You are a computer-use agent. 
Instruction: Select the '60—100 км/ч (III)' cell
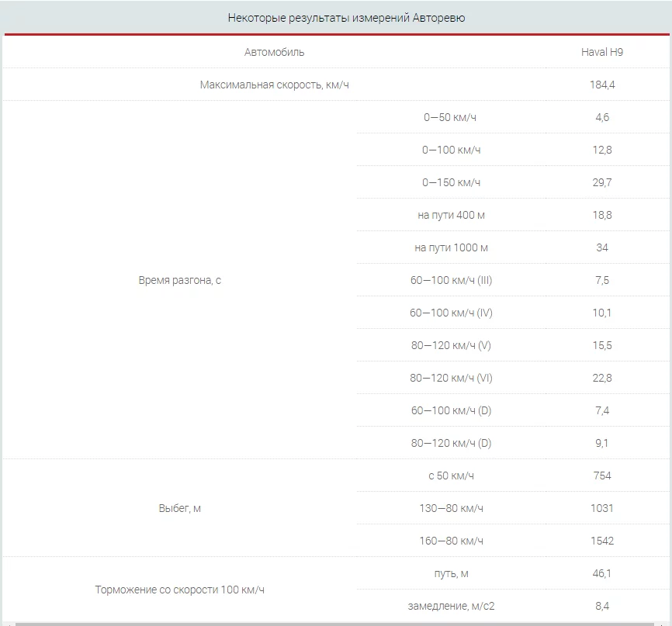pos(451,280)
